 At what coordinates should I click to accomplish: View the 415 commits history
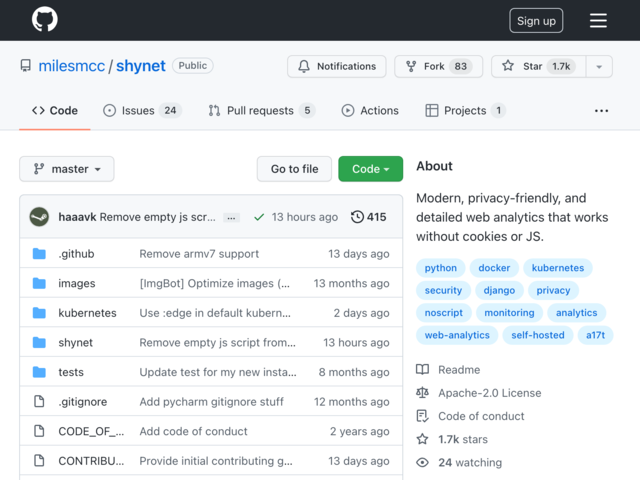(368, 217)
